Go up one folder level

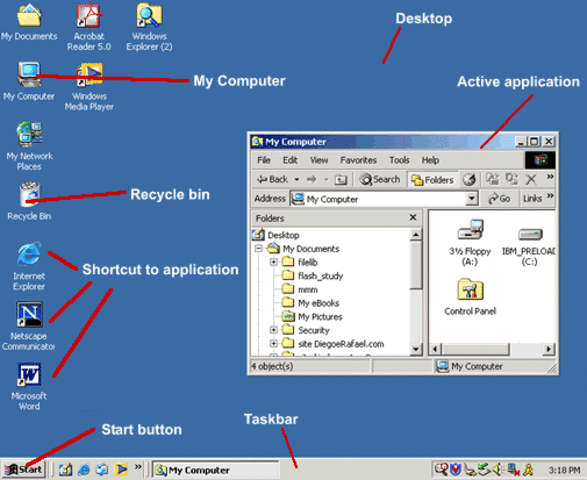click(340, 180)
